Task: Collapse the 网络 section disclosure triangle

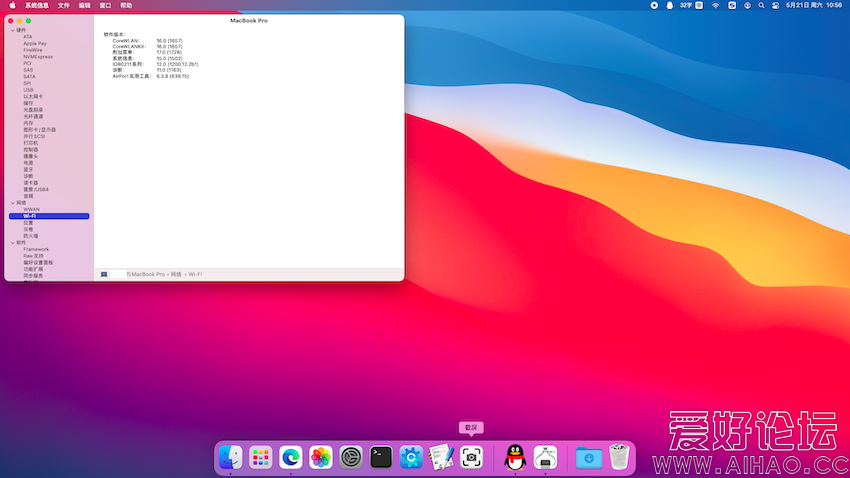Action: 12,203
